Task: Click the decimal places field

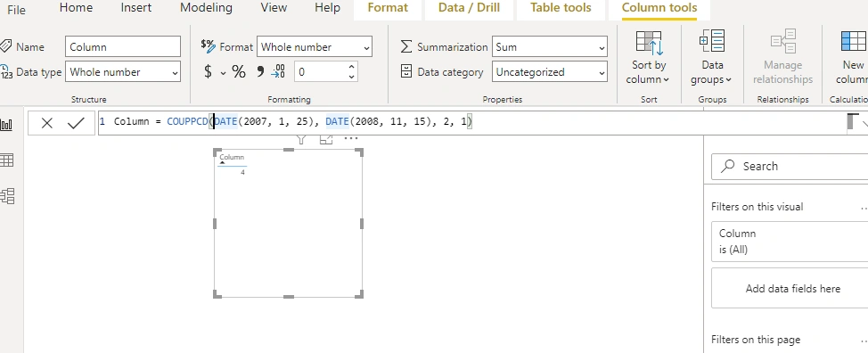Action: (320, 72)
